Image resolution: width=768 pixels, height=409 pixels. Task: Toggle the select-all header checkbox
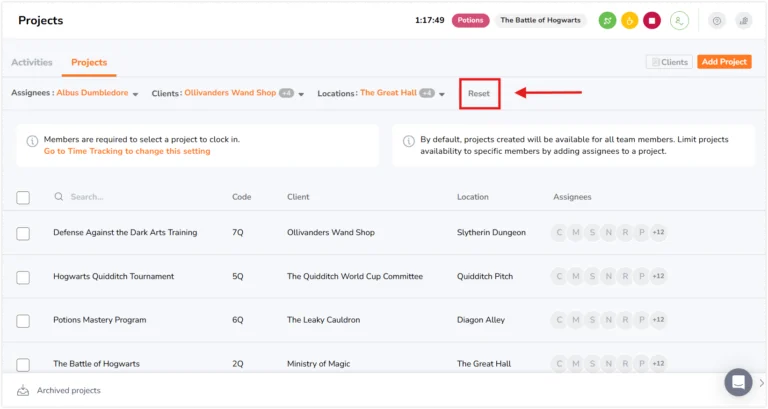click(23, 197)
